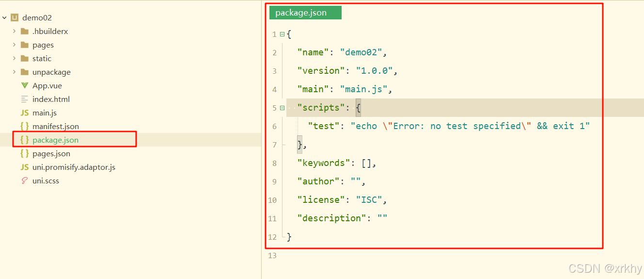Click the .hbuilderx folder icon

click(x=25, y=32)
